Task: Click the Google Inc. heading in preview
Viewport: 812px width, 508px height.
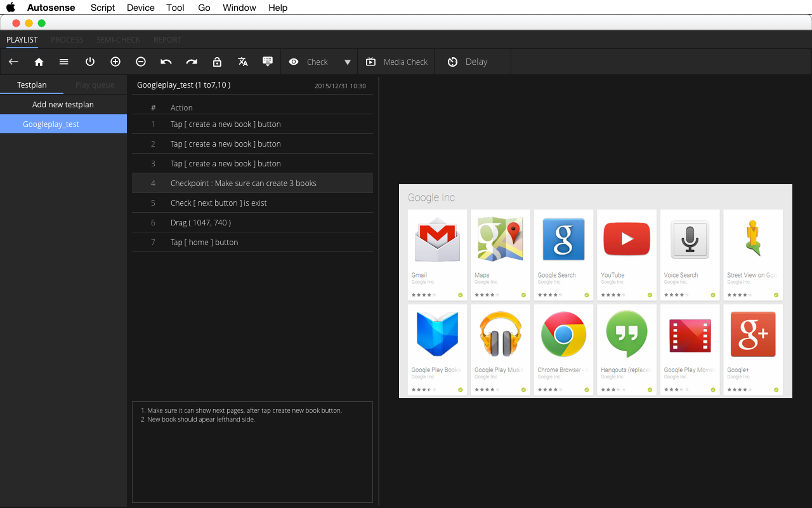Action: point(432,197)
